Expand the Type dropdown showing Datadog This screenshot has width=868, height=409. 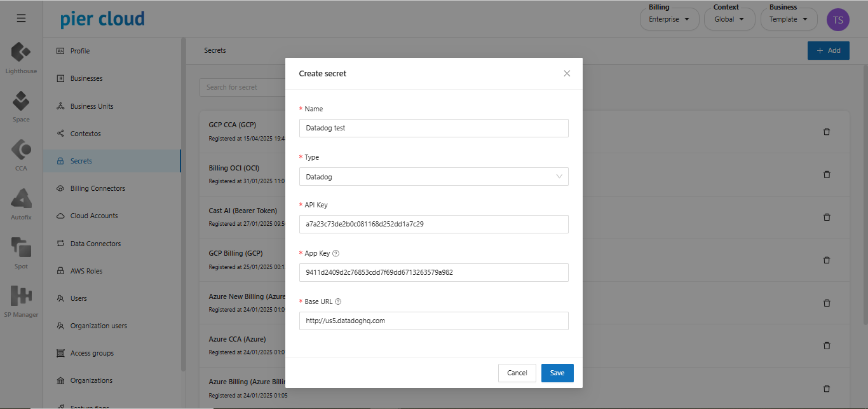(x=433, y=177)
